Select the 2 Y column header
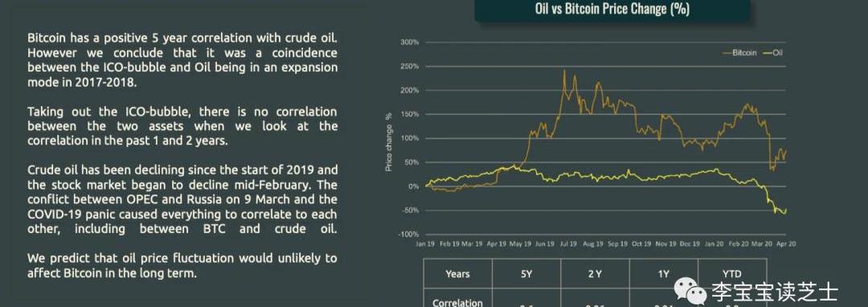The height and width of the screenshot is (307, 868). 595,273
